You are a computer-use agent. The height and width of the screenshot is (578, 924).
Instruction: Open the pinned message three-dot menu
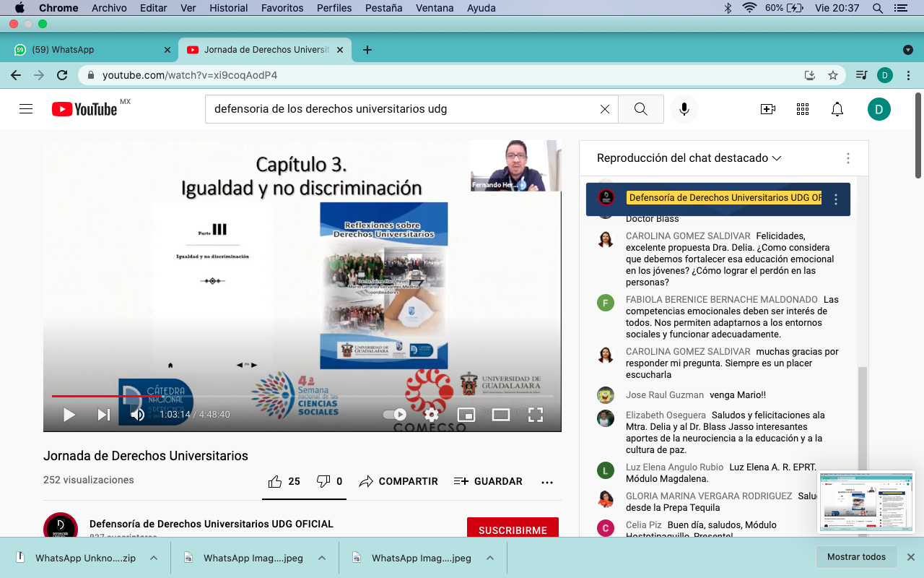coord(836,199)
